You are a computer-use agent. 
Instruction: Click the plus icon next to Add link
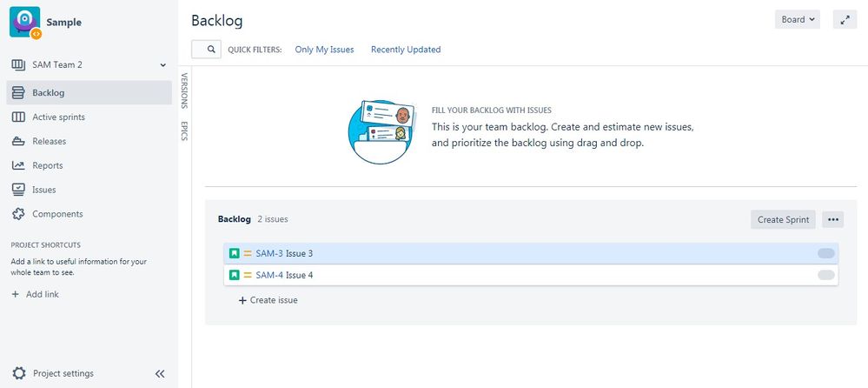[16, 294]
